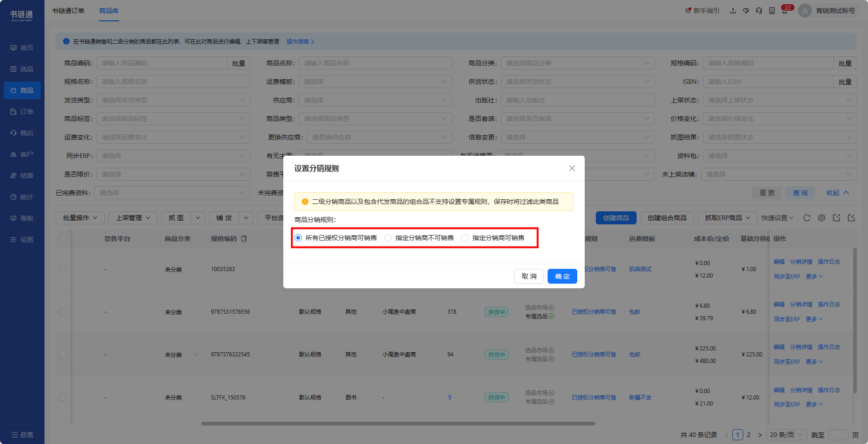Check the row with code 9787531576556

click(x=63, y=312)
